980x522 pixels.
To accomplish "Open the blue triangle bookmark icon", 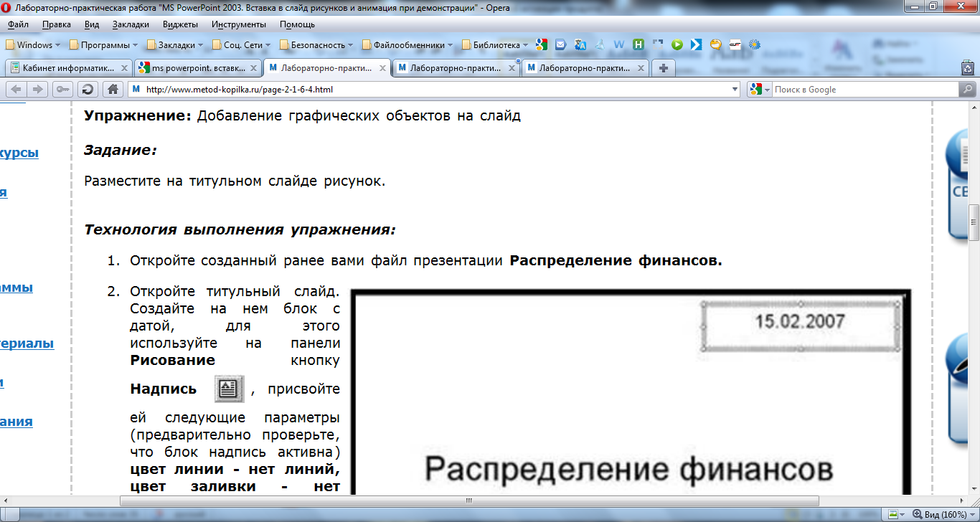I will pos(600,44).
